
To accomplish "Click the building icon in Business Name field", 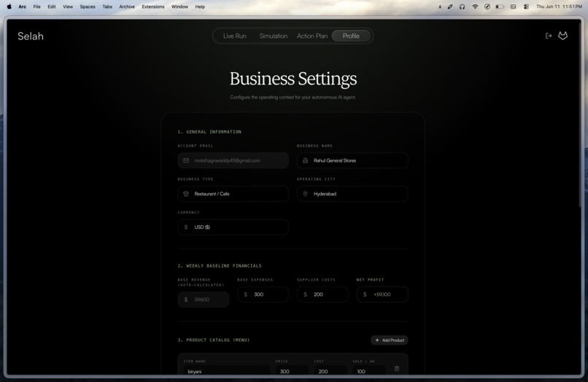I will [x=305, y=160].
